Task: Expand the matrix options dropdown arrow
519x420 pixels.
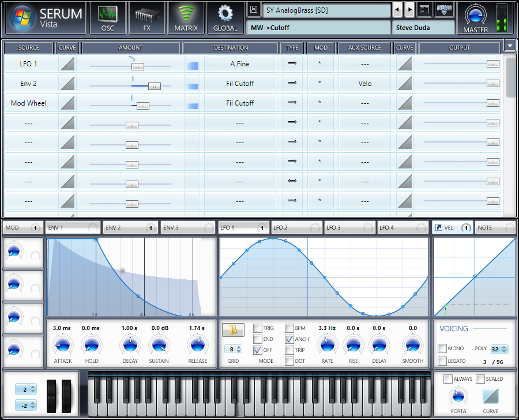Action: click(x=510, y=46)
